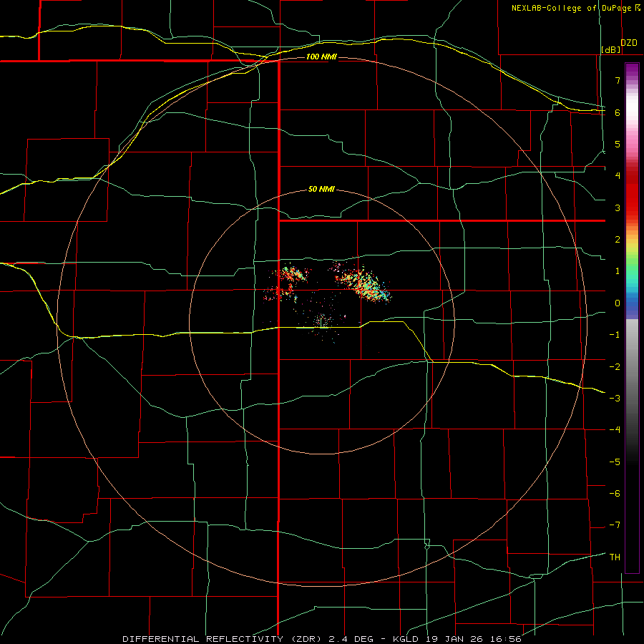Click the large eastern radar echo cluster
The width and height of the screenshot is (644, 644).
pos(361,283)
